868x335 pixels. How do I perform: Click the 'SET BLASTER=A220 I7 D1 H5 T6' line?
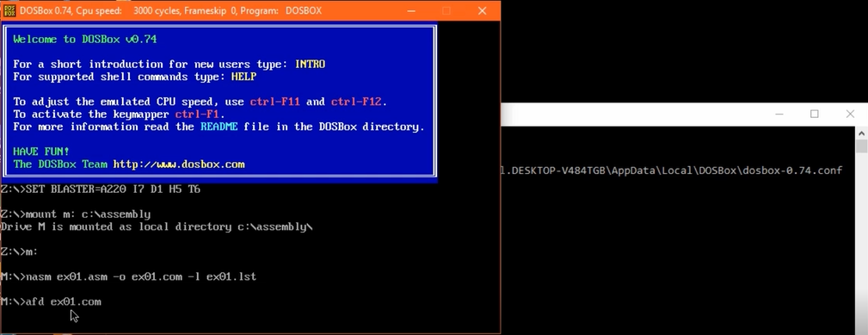101,189
